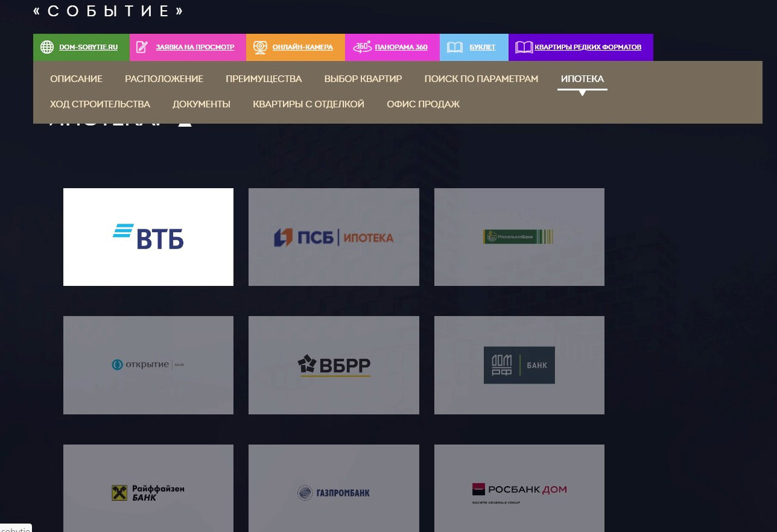Open the Документы menu item
Image resolution: width=777 pixels, height=532 pixels.
[x=201, y=104]
